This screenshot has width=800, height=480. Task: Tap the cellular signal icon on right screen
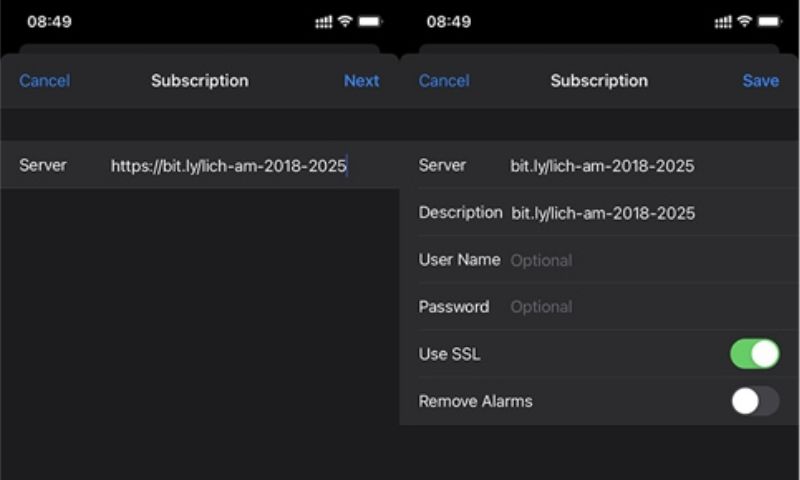[x=723, y=22]
